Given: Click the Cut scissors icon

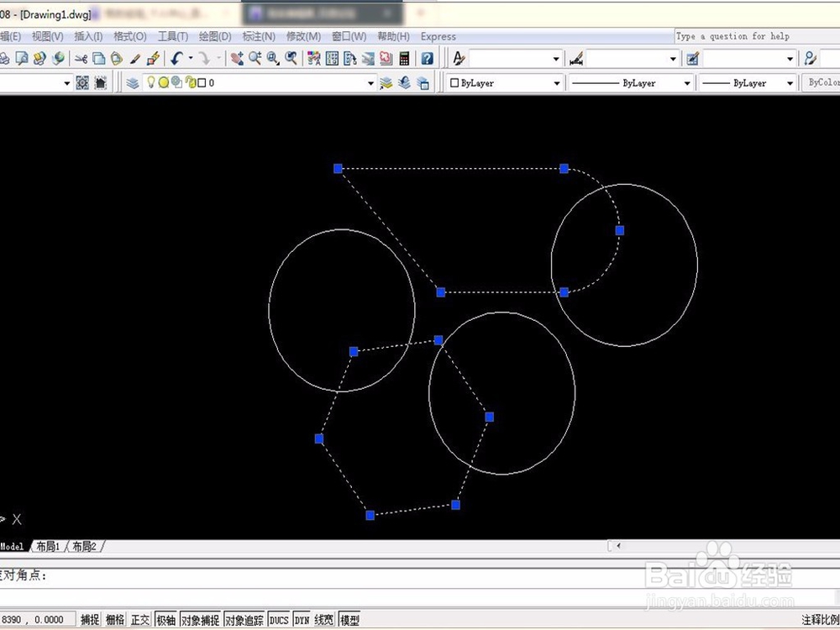Looking at the screenshot, I should tap(81, 58).
